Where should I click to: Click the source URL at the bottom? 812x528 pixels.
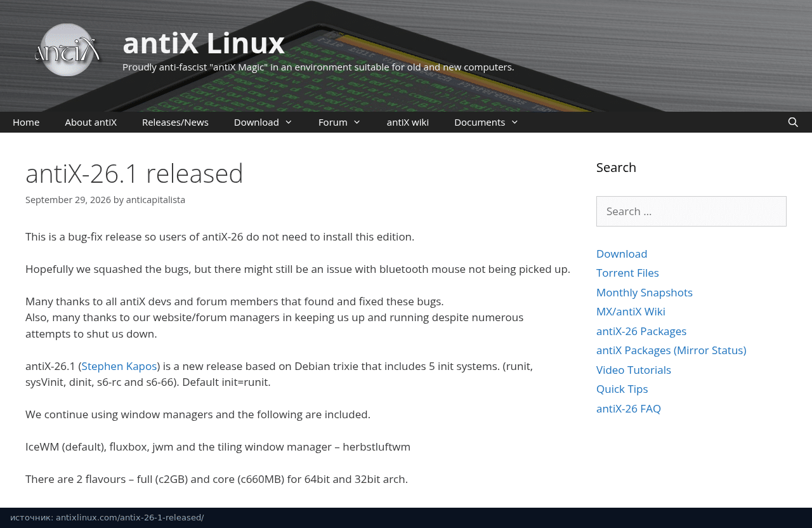pyautogui.click(x=129, y=517)
